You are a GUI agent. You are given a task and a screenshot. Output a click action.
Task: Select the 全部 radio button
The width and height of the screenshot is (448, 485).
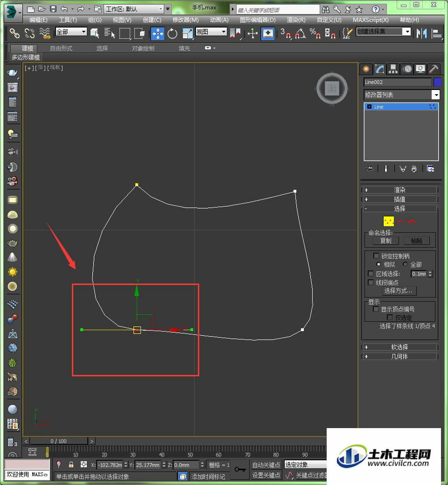tap(405, 264)
